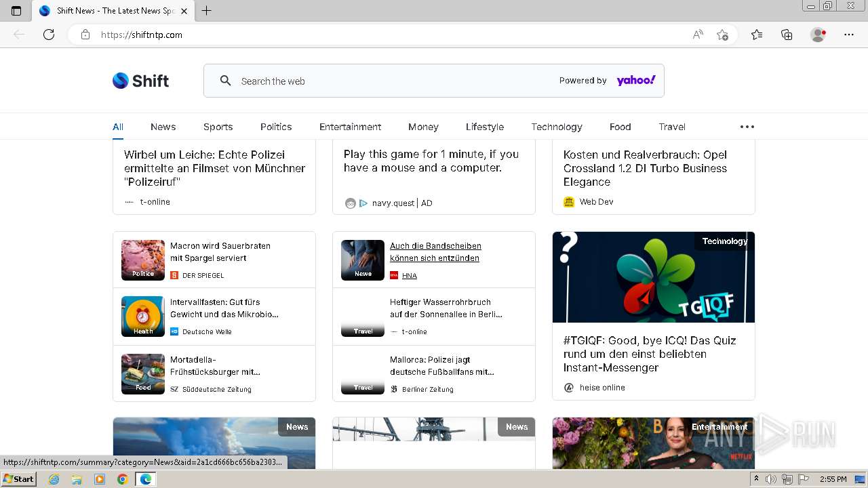
Task: Open Wirbel um Leiche Polizeiruf article
Action: click(x=215, y=168)
